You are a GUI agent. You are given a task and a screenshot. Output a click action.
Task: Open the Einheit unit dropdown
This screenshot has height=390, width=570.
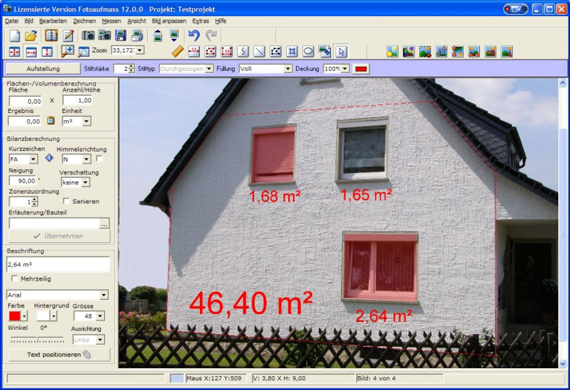87,121
